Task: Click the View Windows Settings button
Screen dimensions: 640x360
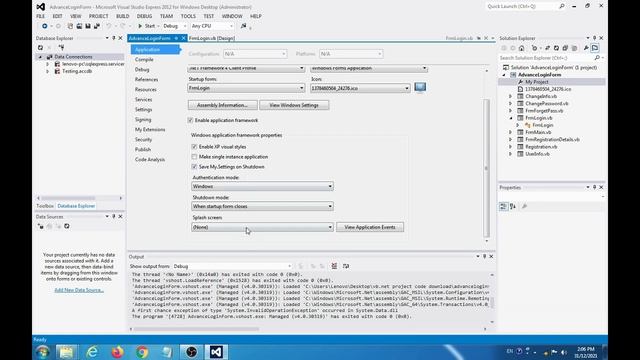Action: [x=294, y=105]
